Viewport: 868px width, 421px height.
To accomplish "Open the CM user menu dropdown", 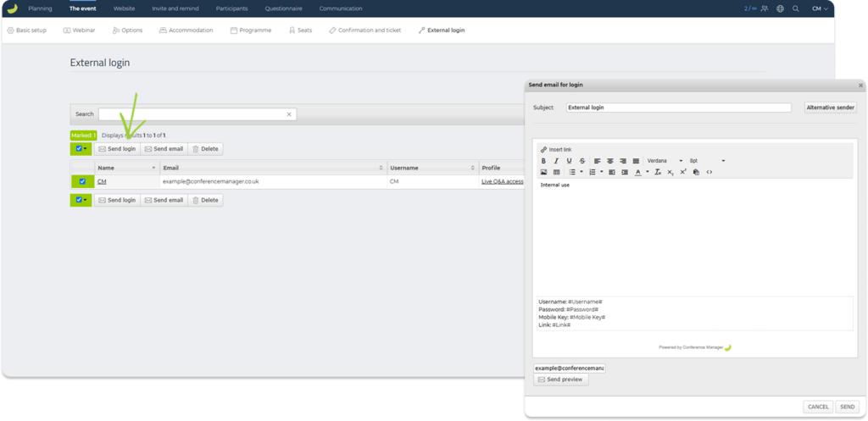I will coord(820,8).
